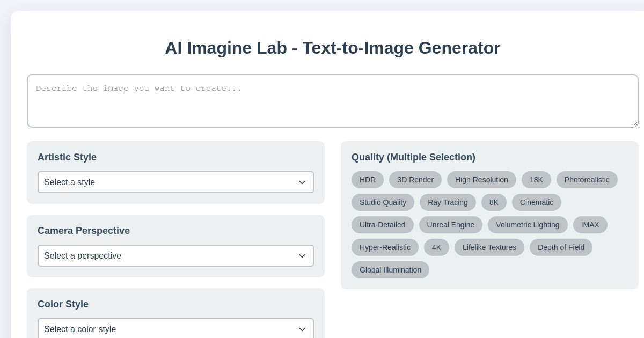This screenshot has width=644, height=338.
Task: Open the Select a perspective dropdown
Action: click(x=175, y=256)
